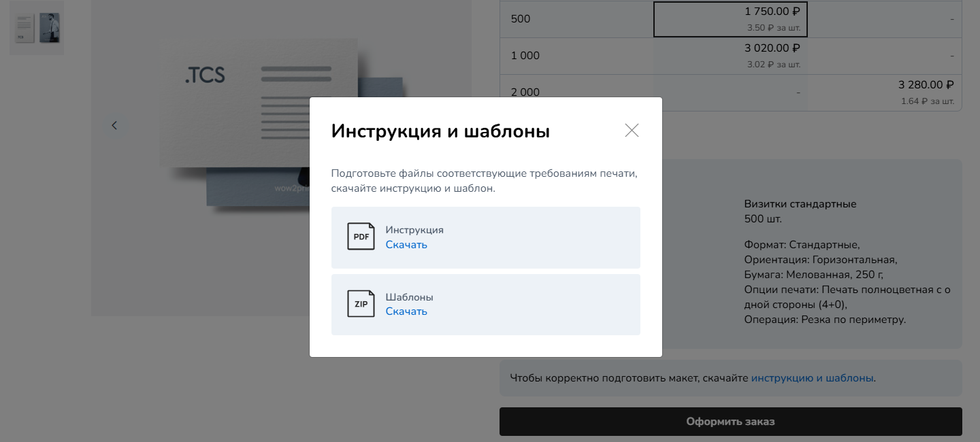Download the Инструкция PDF via Скачать

tap(406, 245)
